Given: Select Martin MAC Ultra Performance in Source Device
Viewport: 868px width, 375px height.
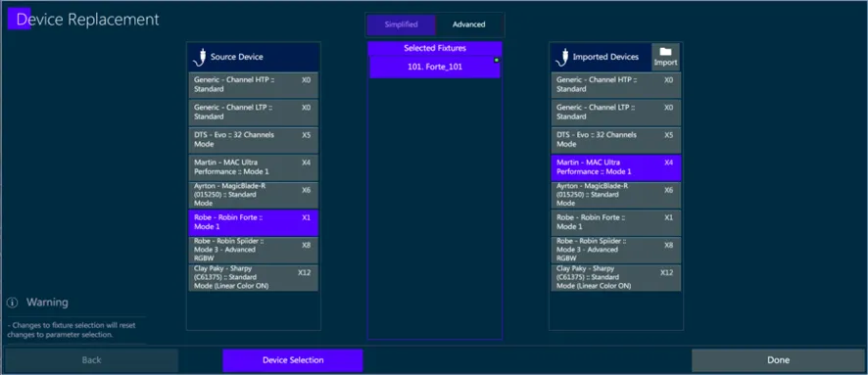Looking at the screenshot, I should [254, 167].
